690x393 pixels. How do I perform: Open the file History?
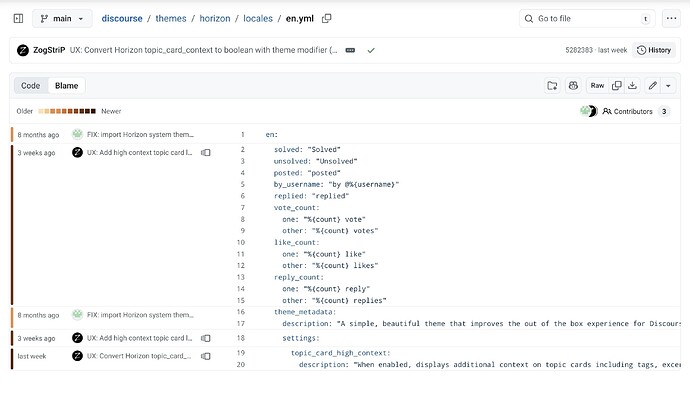pyautogui.click(x=654, y=50)
